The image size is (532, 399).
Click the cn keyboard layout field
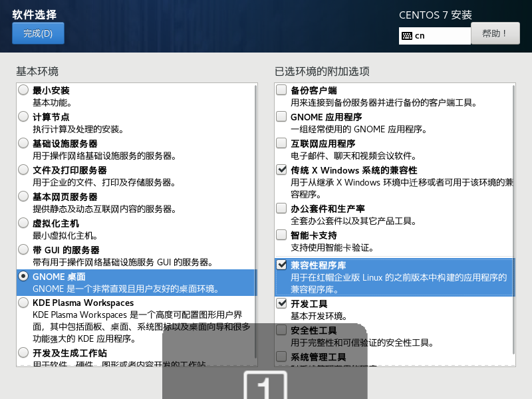tap(439, 36)
